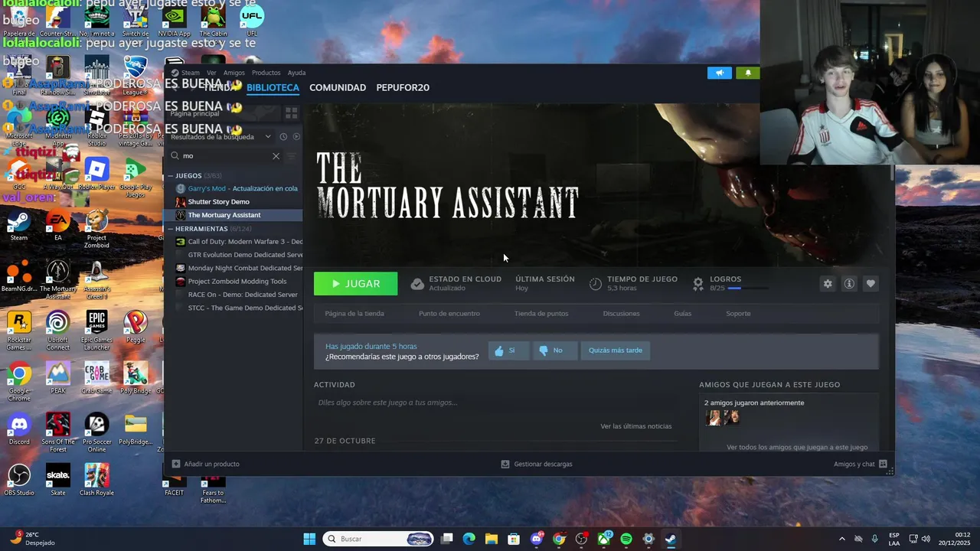Open Steam announcements megaphone icon
Viewport: 980px width, 551px height.
720,73
